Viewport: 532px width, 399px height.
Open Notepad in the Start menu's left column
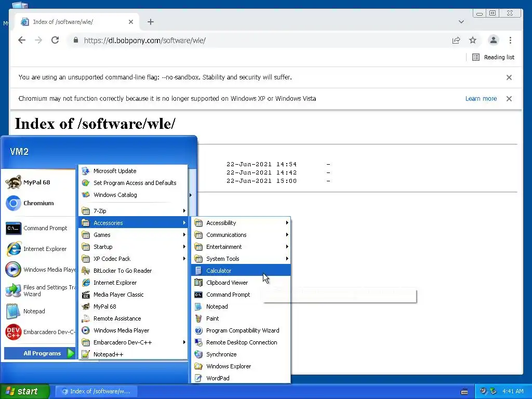[38, 311]
